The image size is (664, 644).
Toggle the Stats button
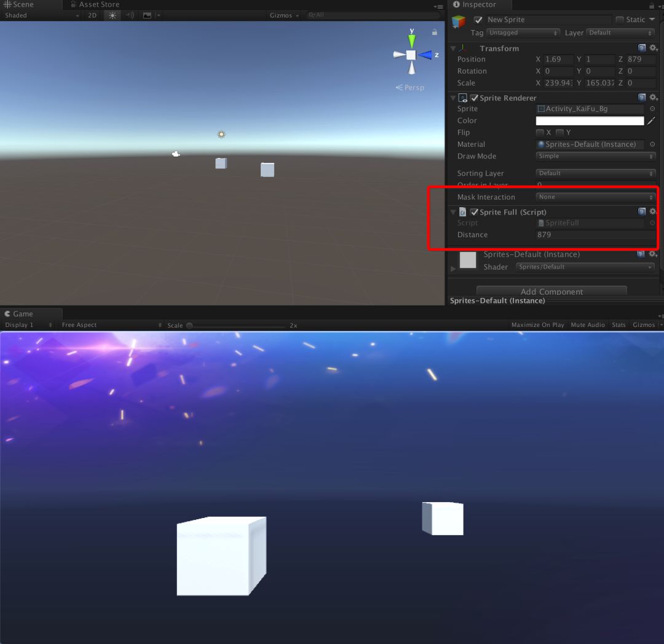[x=619, y=325]
